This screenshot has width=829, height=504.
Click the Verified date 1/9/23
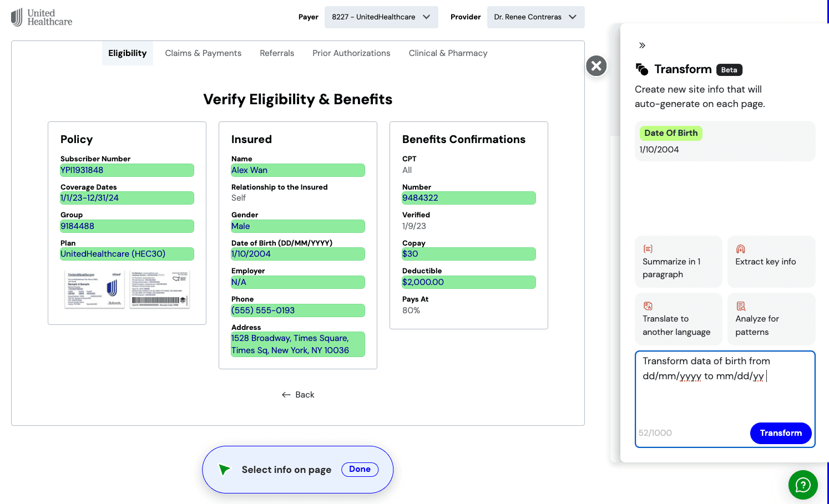tap(414, 226)
